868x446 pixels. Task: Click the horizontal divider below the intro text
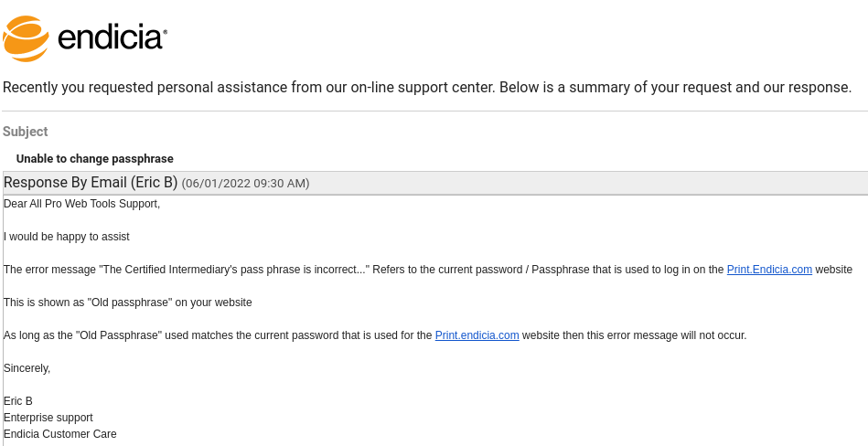coord(435,111)
